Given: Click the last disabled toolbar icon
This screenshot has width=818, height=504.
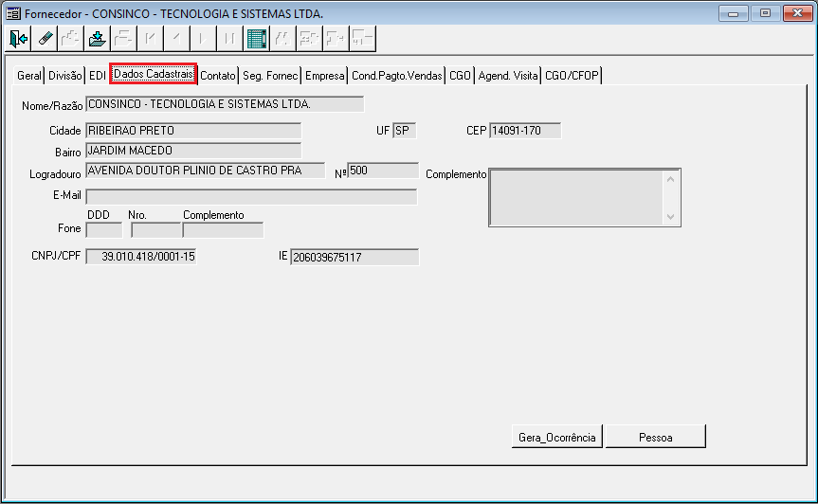Looking at the screenshot, I should pos(363,39).
